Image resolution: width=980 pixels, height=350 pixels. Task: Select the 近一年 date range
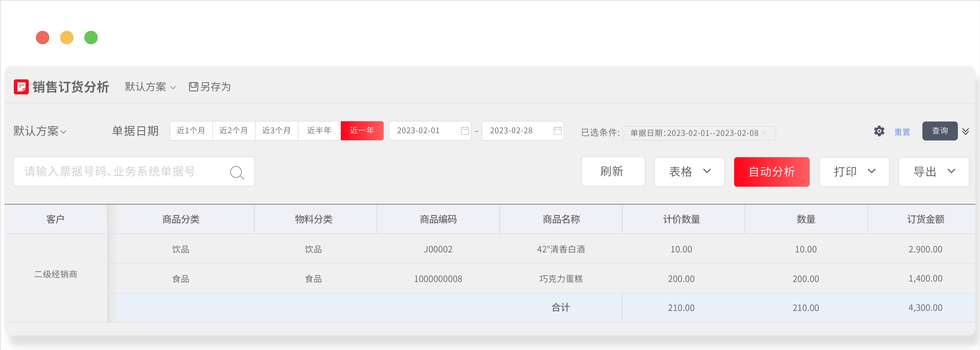362,131
